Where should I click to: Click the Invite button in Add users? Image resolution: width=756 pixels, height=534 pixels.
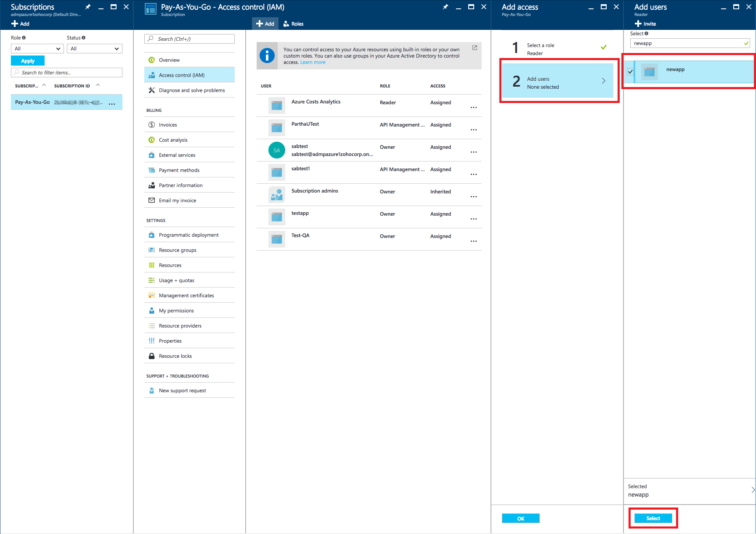645,24
